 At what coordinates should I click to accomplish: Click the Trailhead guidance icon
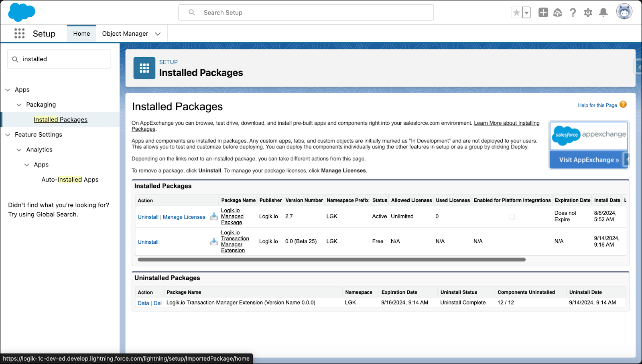pyautogui.click(x=558, y=12)
